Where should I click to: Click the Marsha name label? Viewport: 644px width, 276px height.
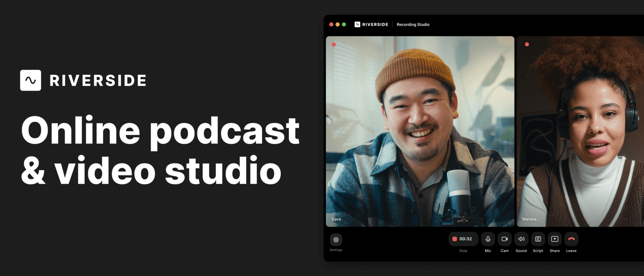529,219
